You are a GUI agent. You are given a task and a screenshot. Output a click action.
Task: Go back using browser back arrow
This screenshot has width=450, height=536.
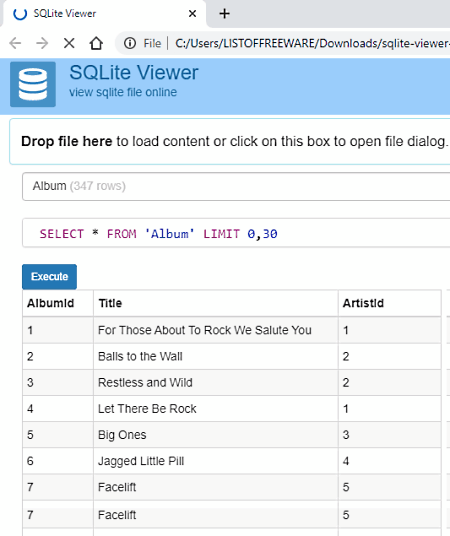point(15,43)
